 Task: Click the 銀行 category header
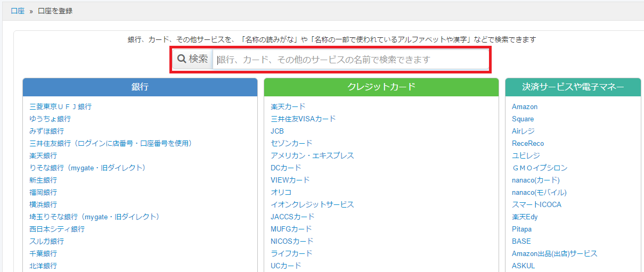[140, 87]
